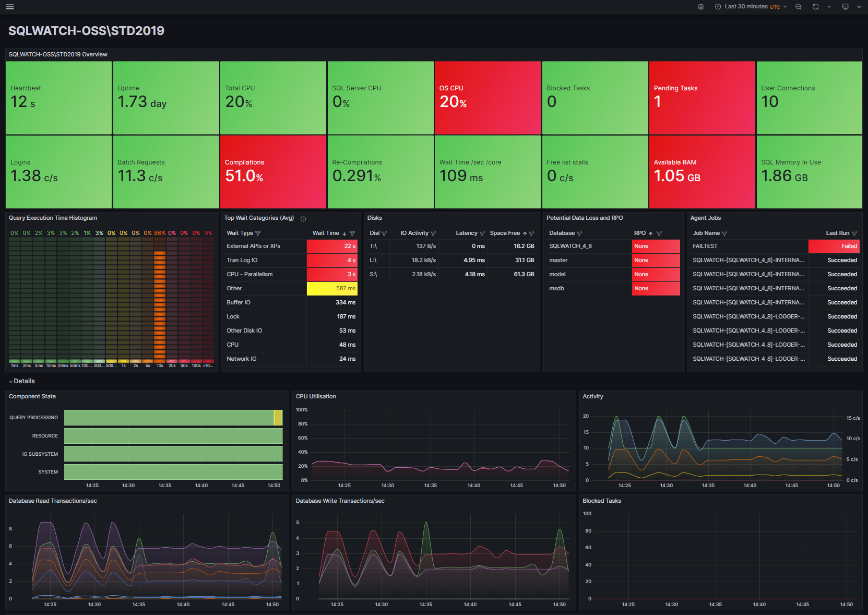Refresh the dashboard

[815, 7]
